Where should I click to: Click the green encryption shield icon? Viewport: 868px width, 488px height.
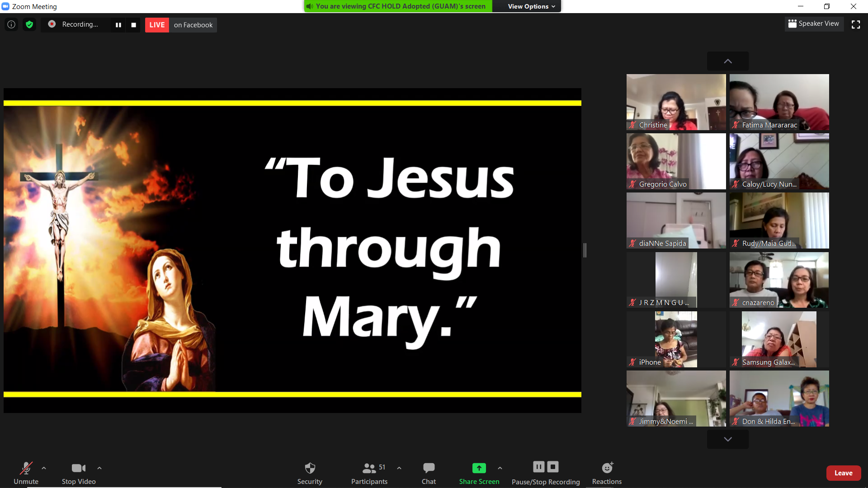29,25
